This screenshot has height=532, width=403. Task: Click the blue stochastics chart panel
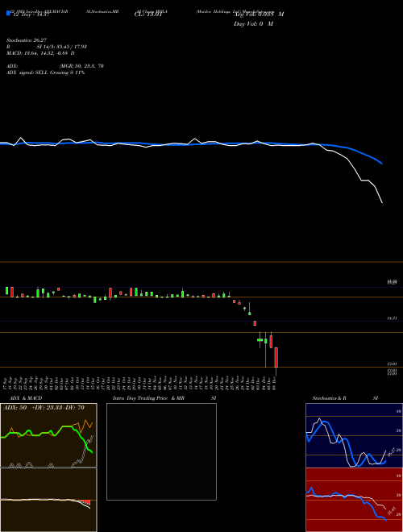pyautogui.click(x=354, y=435)
